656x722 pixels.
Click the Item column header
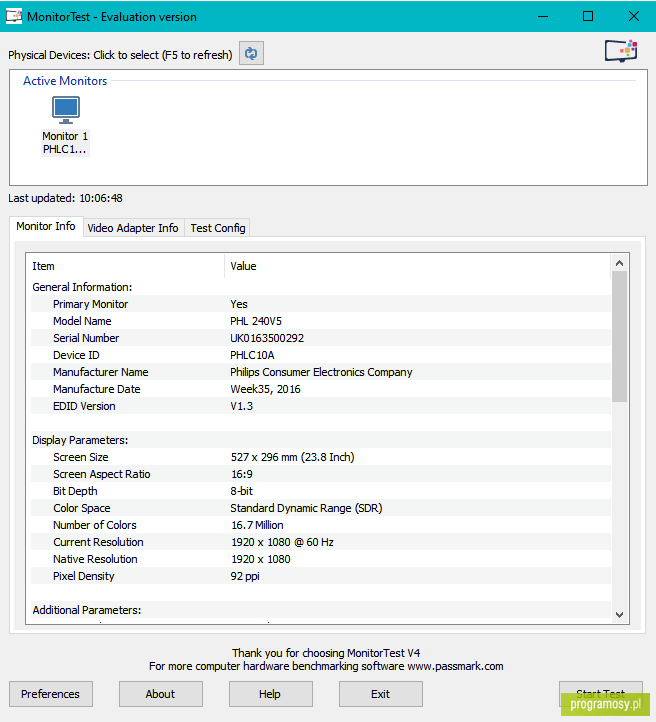(128, 266)
